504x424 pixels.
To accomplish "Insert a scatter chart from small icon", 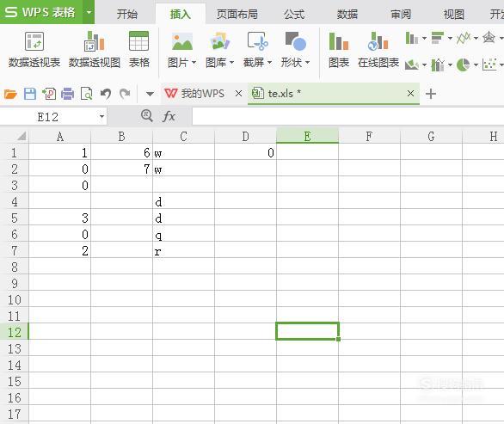I will click(489, 65).
